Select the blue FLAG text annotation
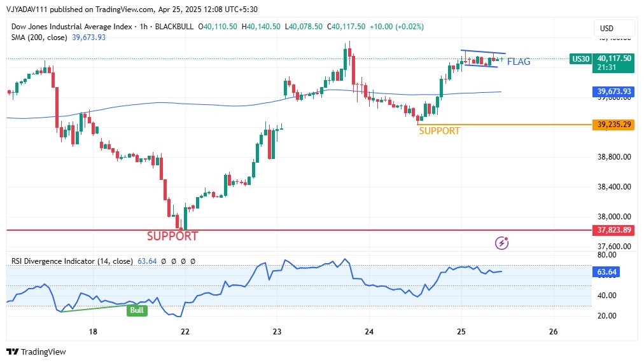Screen dimensions: 644x363 pyautogui.click(x=518, y=62)
